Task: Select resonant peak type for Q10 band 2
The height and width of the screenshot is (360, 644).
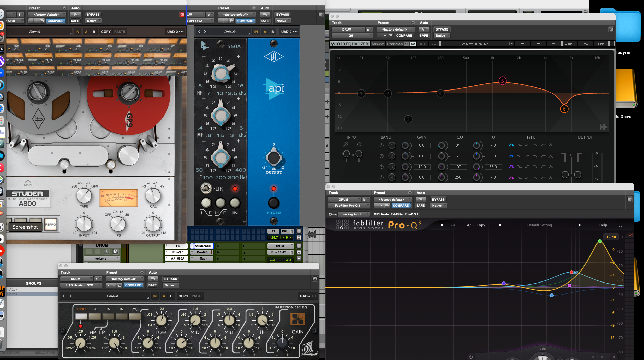Action: coord(551,156)
